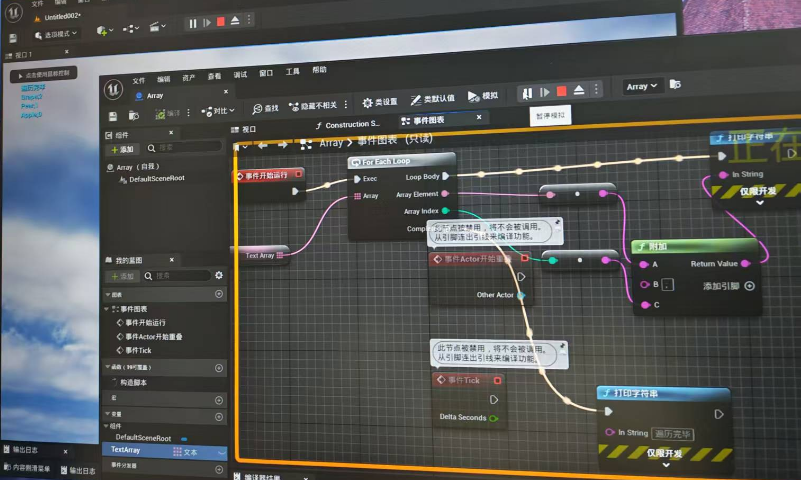Open the 帮助 menu in the blueprint editor
This screenshot has width=802, height=480.
click(x=319, y=70)
